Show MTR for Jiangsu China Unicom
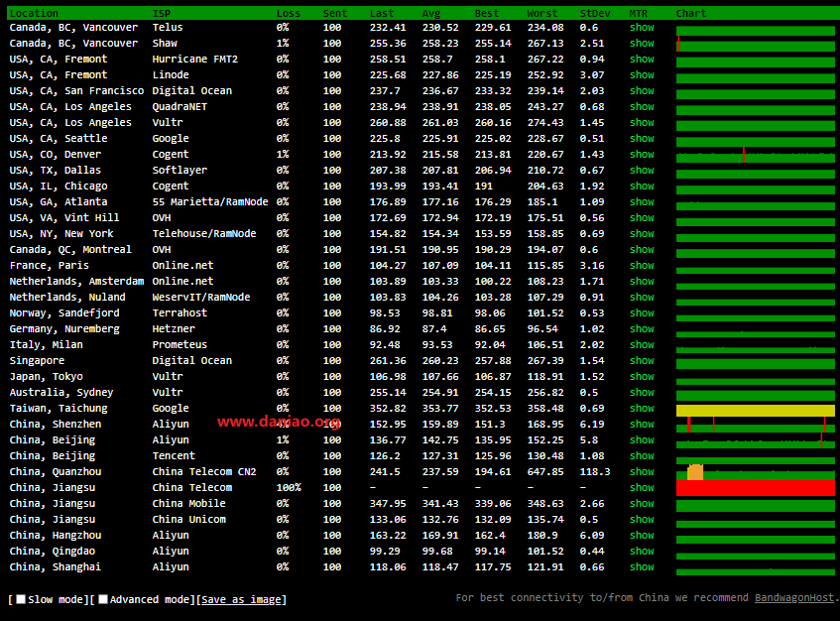 [642, 519]
